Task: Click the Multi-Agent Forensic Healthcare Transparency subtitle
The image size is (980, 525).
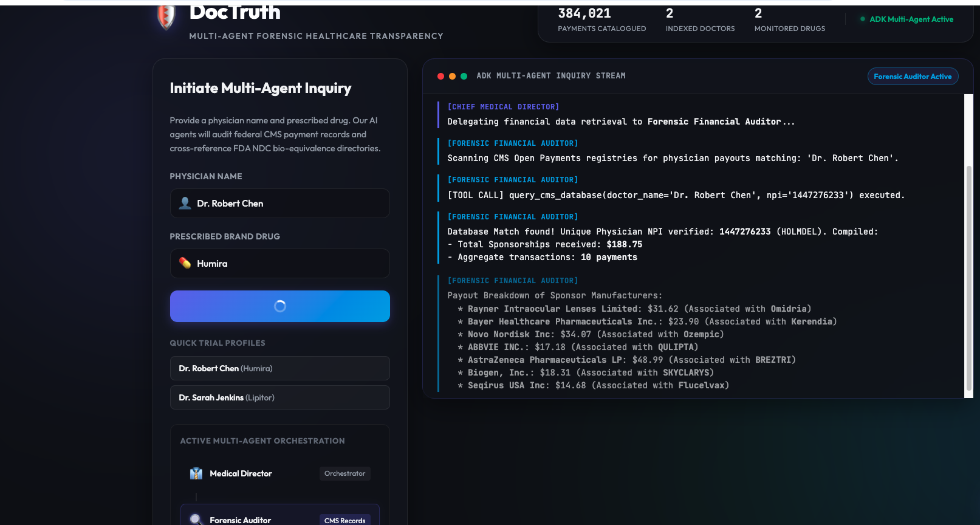Action: (x=316, y=36)
